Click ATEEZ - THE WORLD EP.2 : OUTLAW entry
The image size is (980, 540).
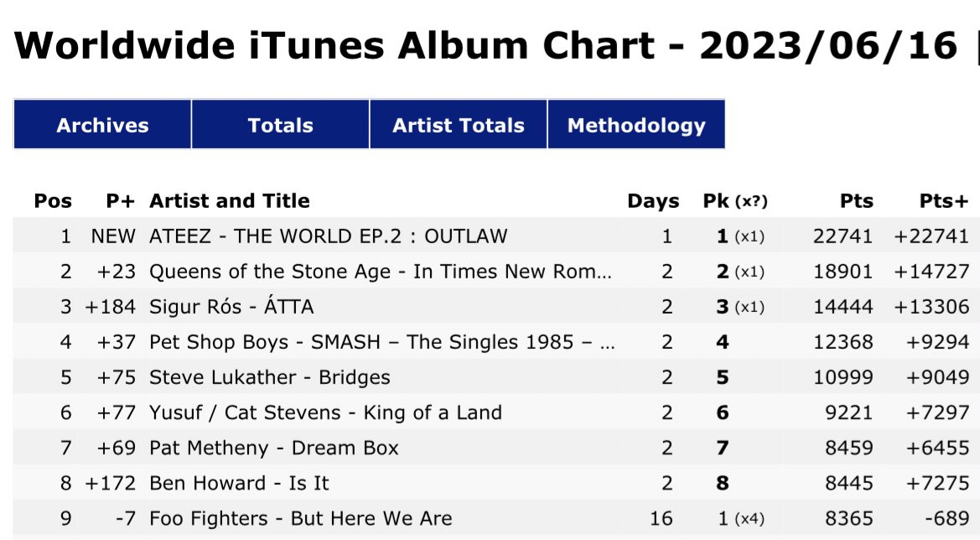pos(328,236)
